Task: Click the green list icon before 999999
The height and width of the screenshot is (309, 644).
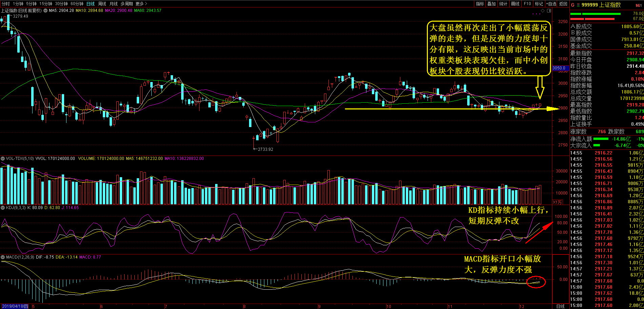Action: tap(578, 5)
